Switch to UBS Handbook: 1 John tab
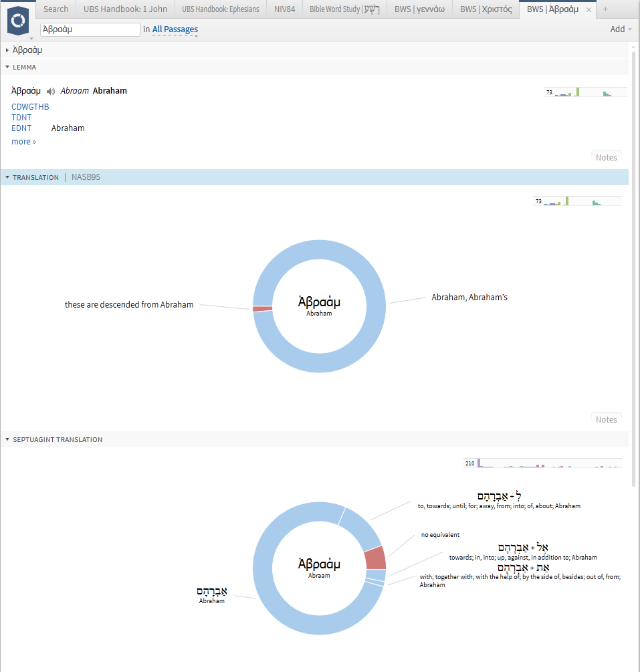640x672 pixels. [x=125, y=9]
